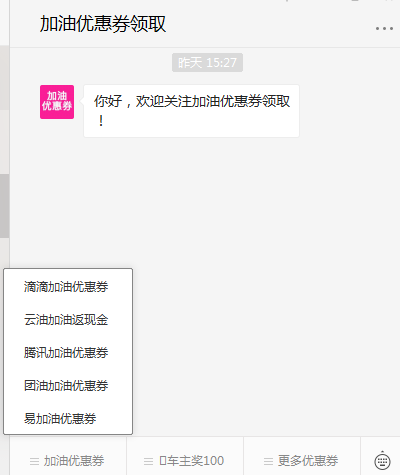Image resolution: width=400 pixels, height=475 pixels.
Task: Click the welcome message bubble text
Action: coord(191,111)
